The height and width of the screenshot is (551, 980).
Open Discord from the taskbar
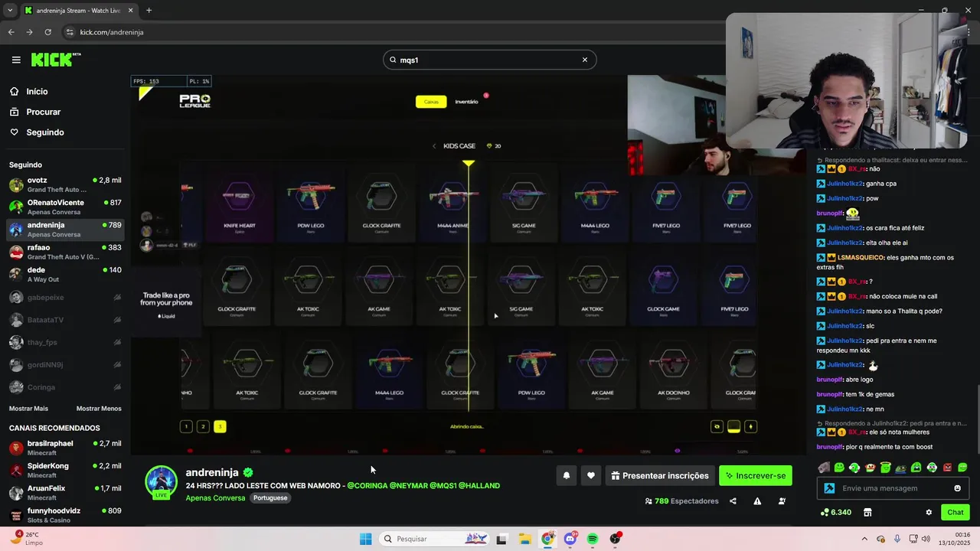(570, 539)
